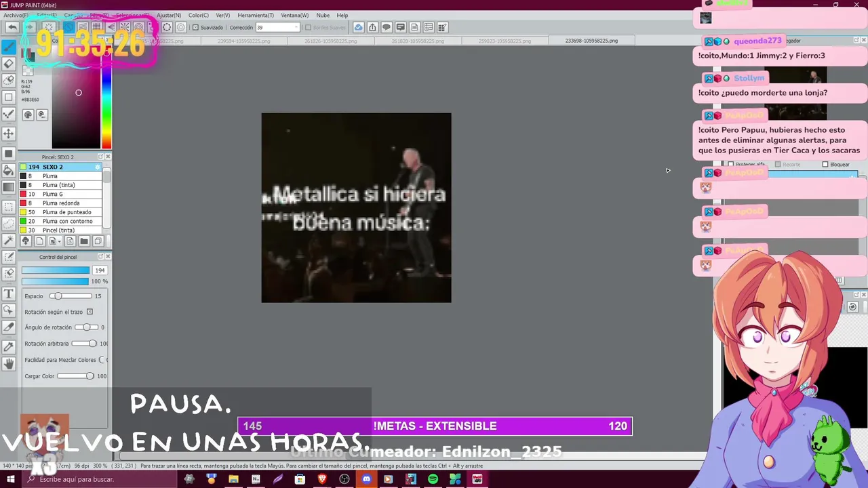Click the Windows search box
This screenshot has height=488, width=868.
(99, 479)
